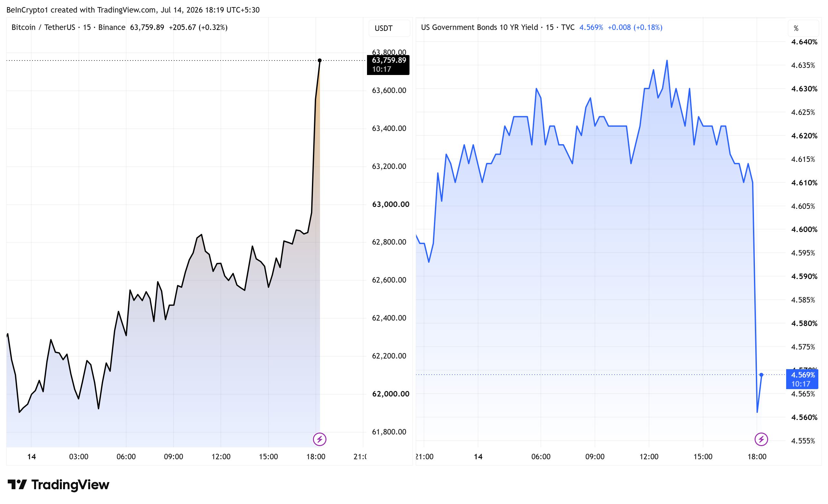
Task: Click the TVC source name in yield header
Action: [568, 27]
